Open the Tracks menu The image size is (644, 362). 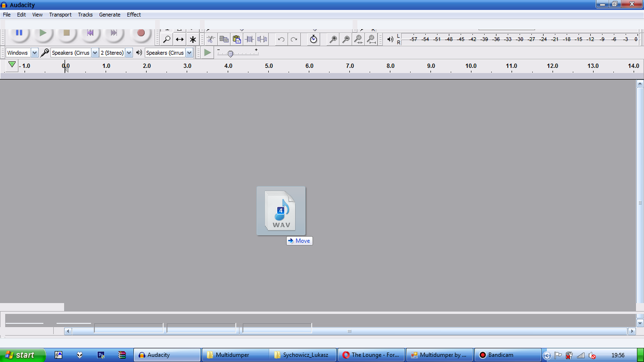85,15
